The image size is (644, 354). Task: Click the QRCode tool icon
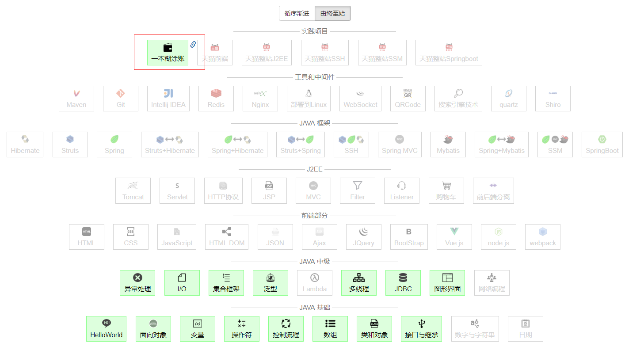[408, 98]
